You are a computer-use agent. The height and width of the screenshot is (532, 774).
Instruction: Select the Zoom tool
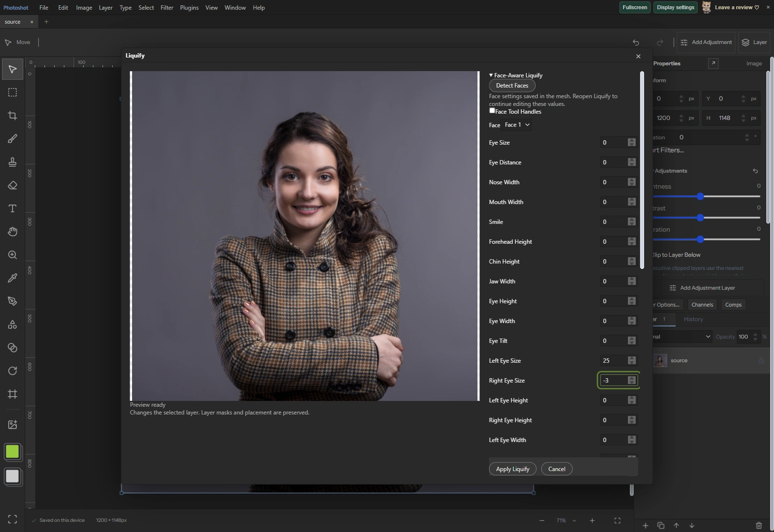point(13,255)
